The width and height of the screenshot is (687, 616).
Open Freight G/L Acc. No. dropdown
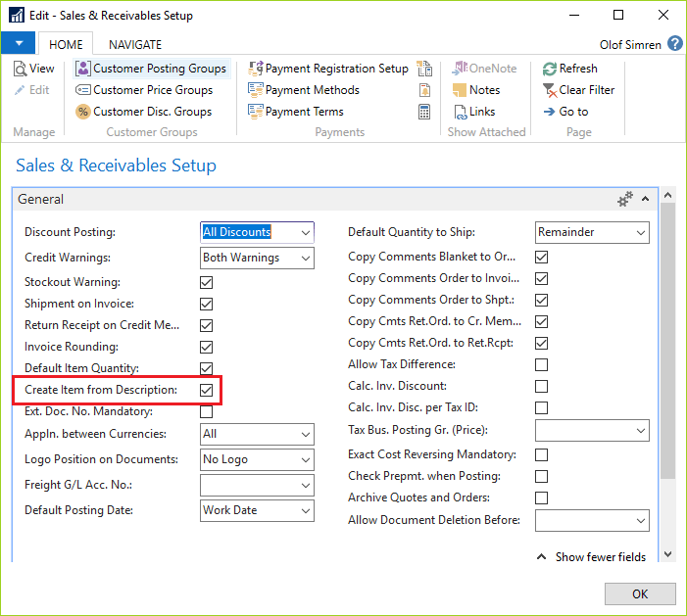coord(306,485)
